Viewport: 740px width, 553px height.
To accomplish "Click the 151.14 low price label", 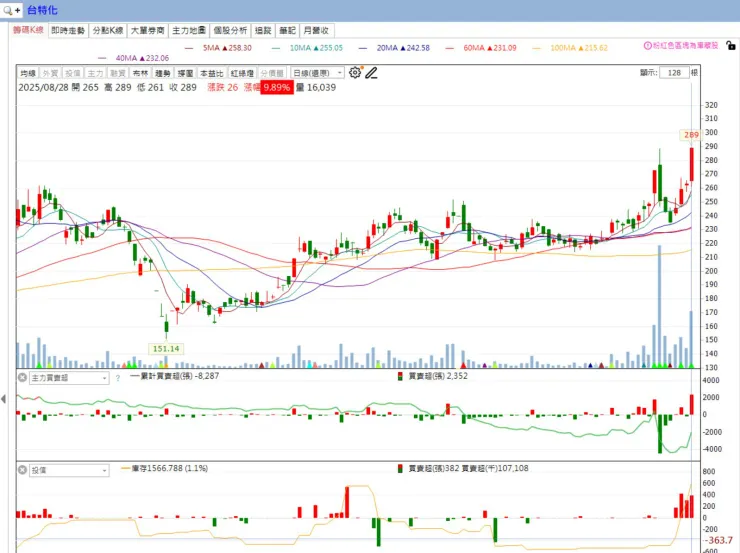I will [x=166, y=349].
